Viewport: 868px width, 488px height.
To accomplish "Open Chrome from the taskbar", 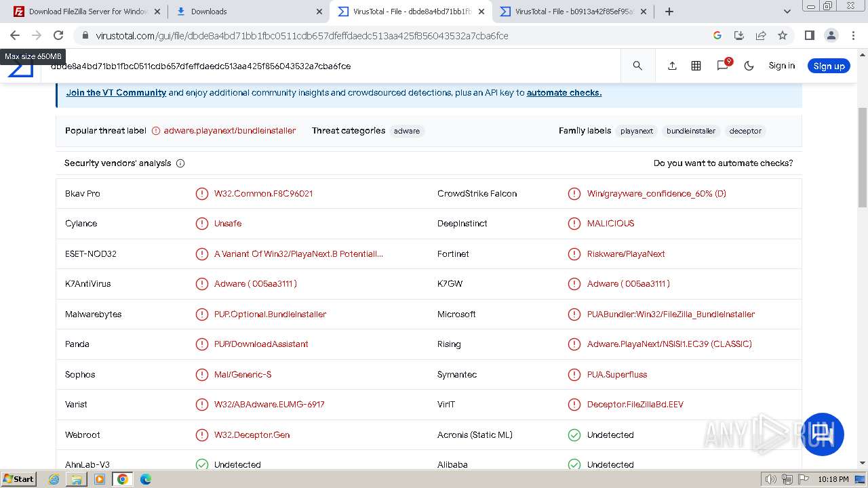I will pos(122,479).
